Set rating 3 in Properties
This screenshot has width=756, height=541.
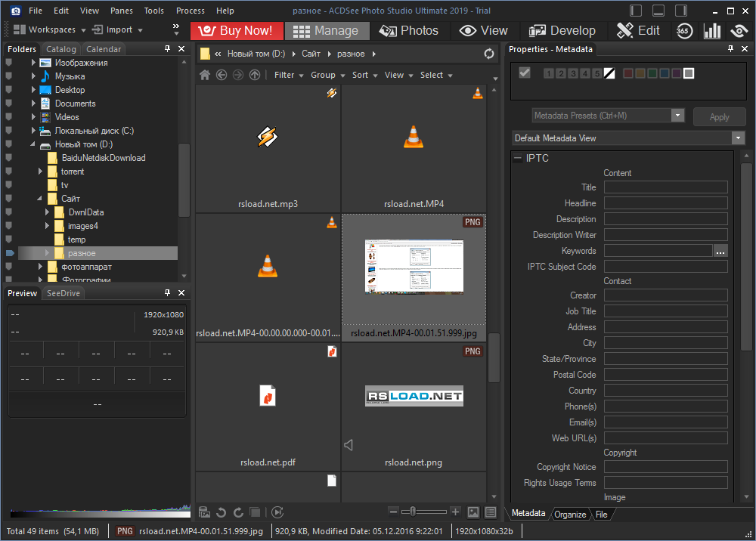coord(573,73)
